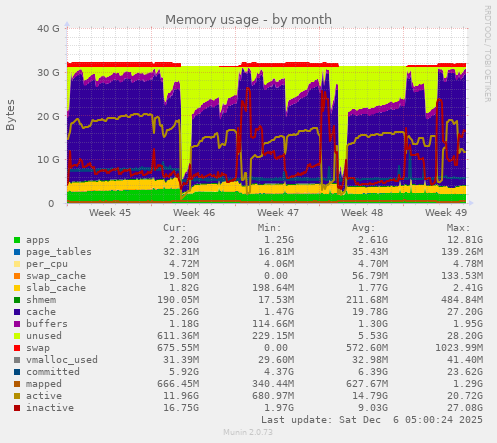497x443 pixels.
Task: Click the 'apps' legend label
Action: click(38, 240)
